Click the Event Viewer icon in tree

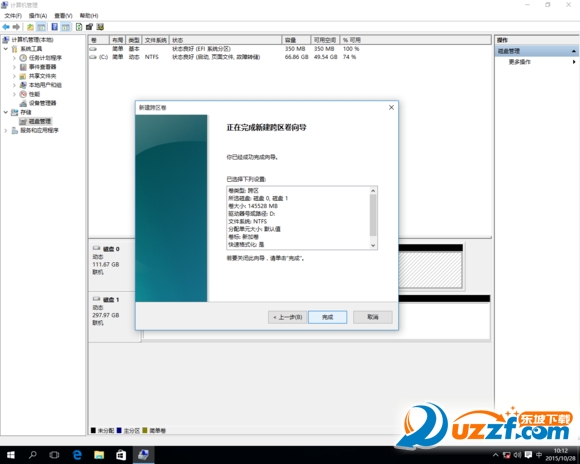(x=23, y=67)
